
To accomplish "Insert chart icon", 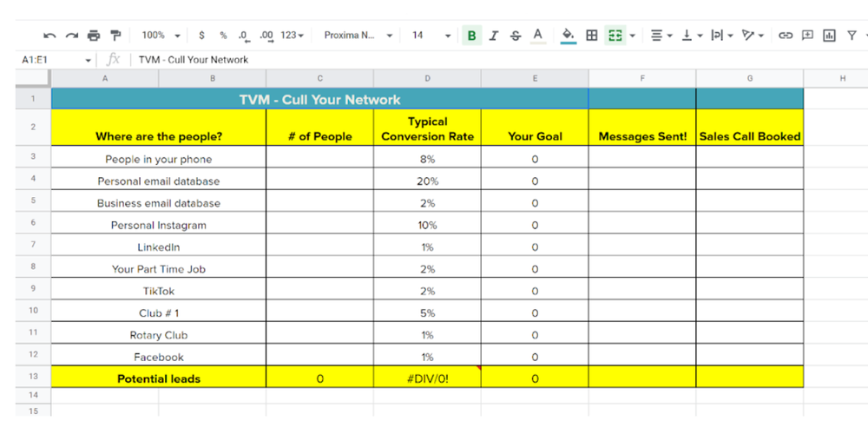I will pos(829,36).
